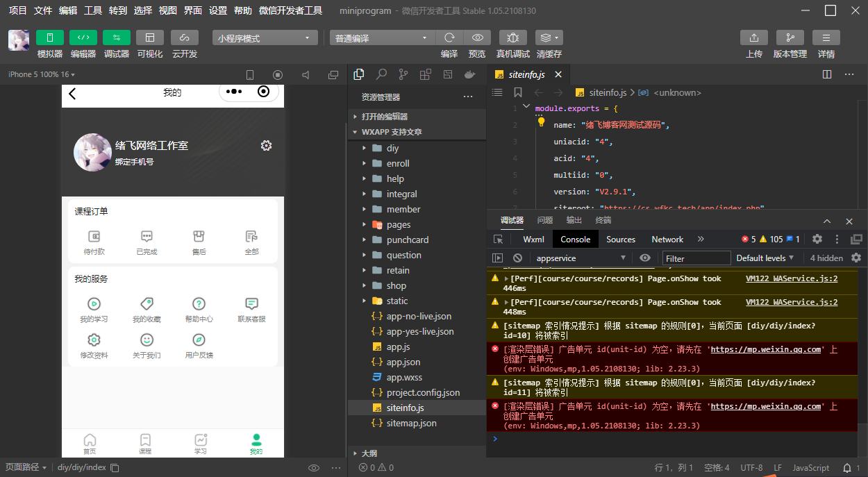Click the compile (编译) refresh icon
The image size is (868, 477).
point(449,37)
